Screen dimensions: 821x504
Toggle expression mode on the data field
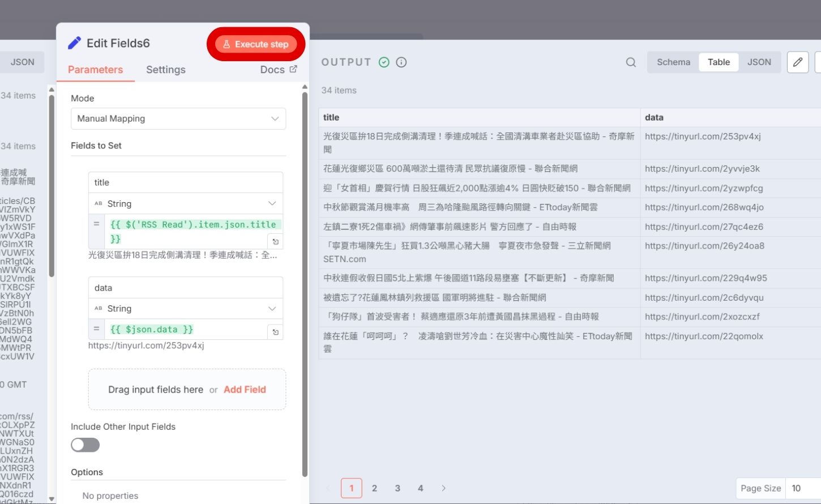[x=96, y=329]
